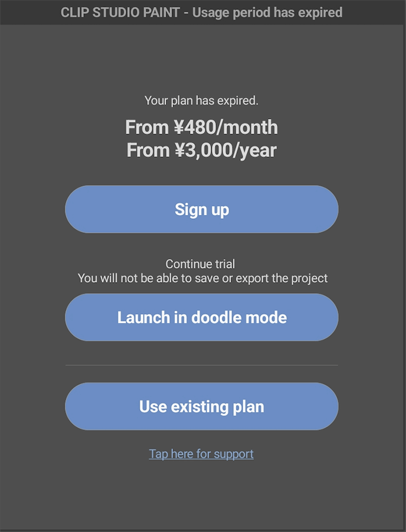406x532 pixels.
Task: Select the yearly pricing line
Action: [x=201, y=151]
